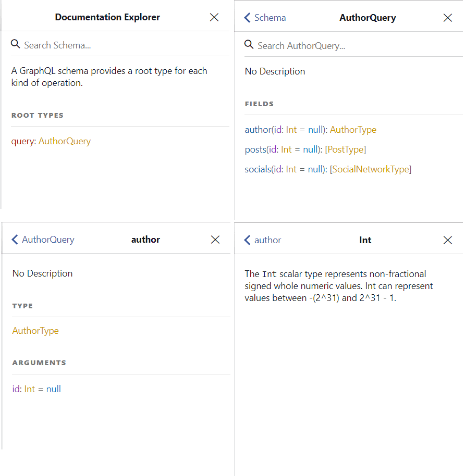Focus the Search AuthorQuery input field

[359, 46]
